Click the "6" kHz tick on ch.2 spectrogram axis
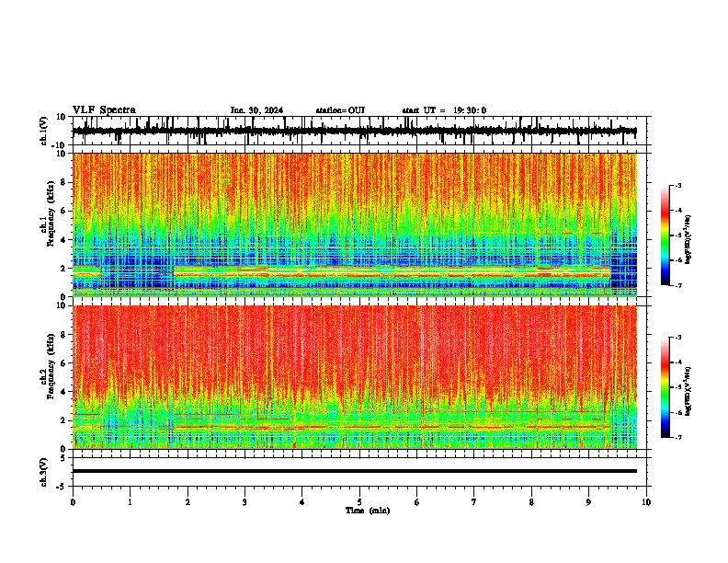 pos(64,362)
